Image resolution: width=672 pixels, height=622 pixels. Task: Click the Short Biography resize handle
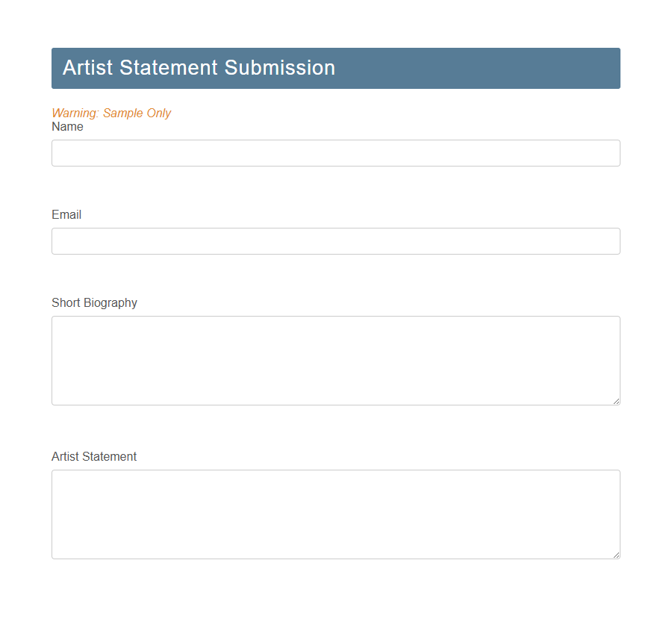point(617,402)
